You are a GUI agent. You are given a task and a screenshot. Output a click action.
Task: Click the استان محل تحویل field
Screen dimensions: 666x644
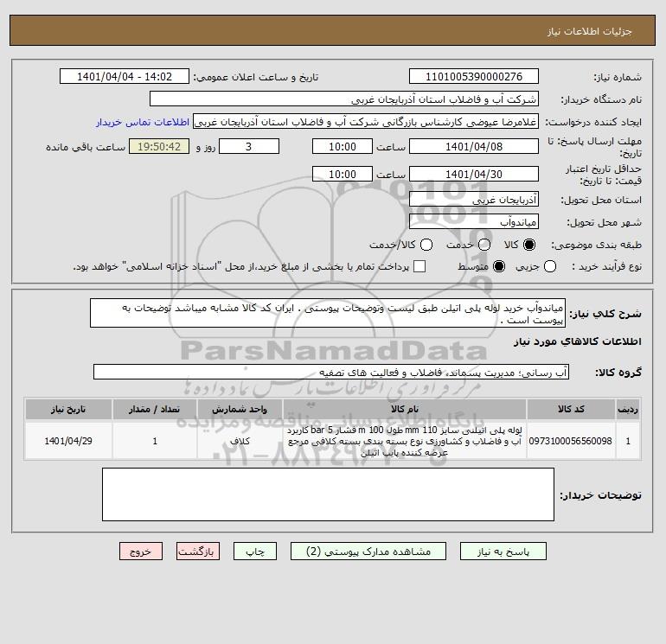474,199
